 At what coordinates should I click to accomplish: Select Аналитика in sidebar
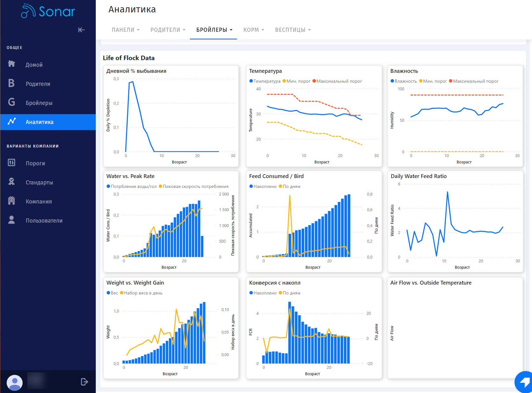click(x=48, y=122)
